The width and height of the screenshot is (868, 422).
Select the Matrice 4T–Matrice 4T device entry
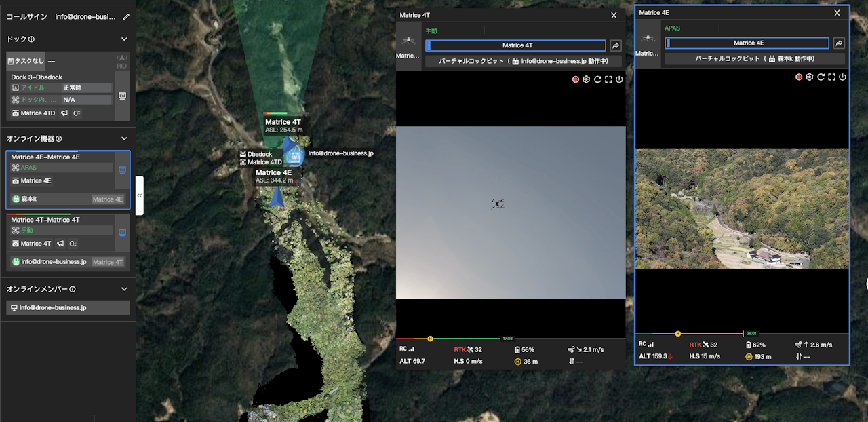pos(61,220)
